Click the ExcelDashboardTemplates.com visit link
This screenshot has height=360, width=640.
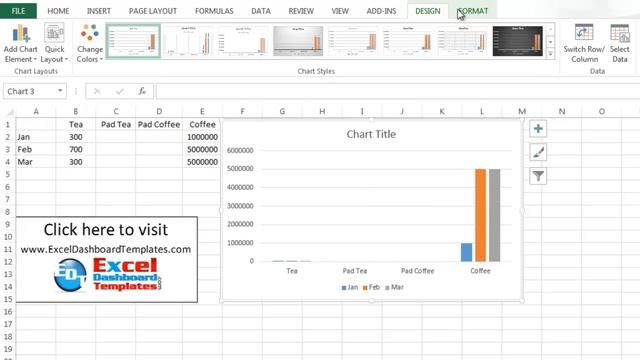pyautogui.click(x=106, y=249)
